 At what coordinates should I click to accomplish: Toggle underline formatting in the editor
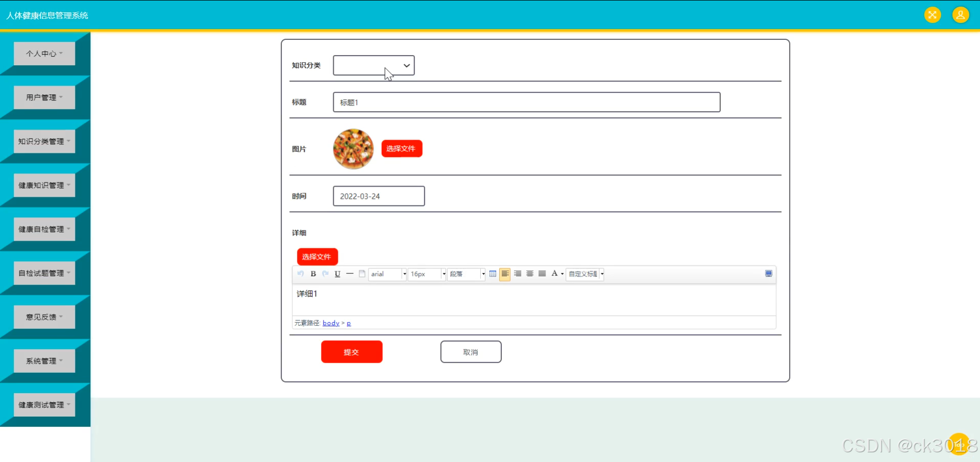(x=337, y=274)
